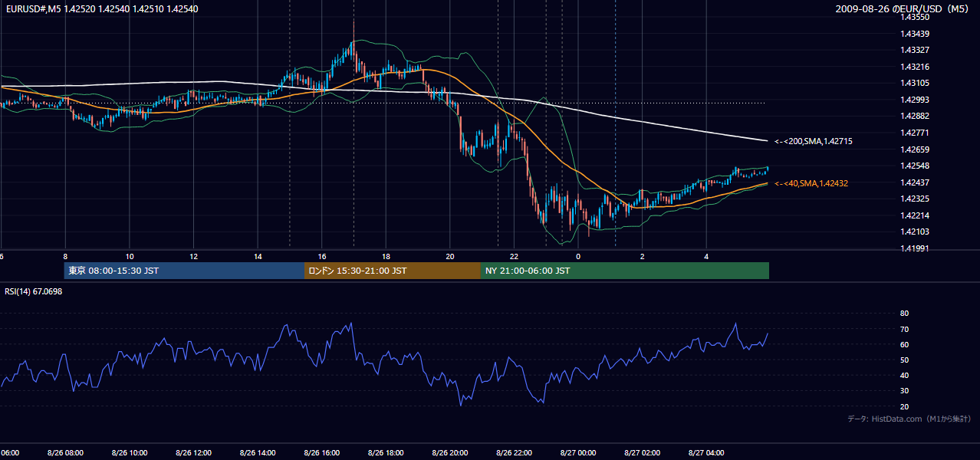This screenshot has width=980, height=460.
Task: Click the RSI(14) 67.0698 indicator label
Action: (x=34, y=291)
